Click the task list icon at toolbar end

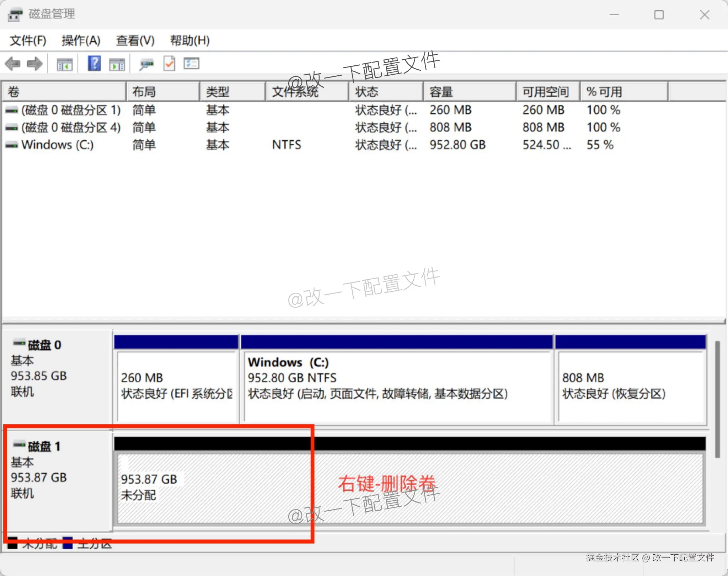click(x=191, y=64)
